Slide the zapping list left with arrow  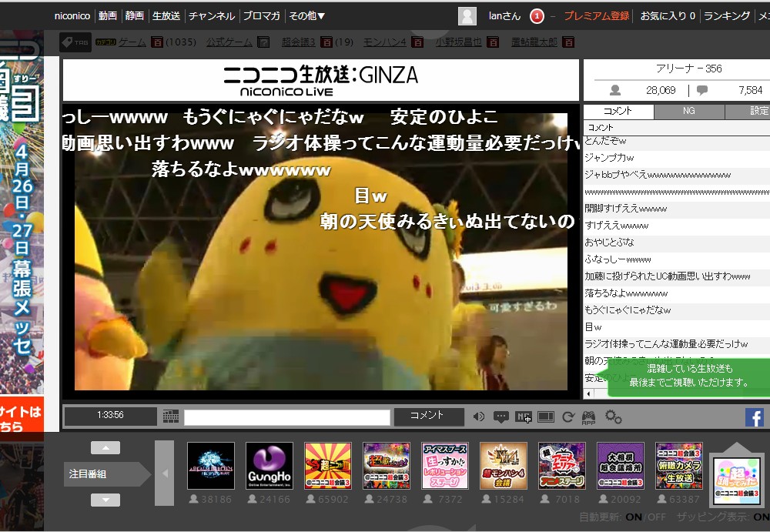click(165, 473)
